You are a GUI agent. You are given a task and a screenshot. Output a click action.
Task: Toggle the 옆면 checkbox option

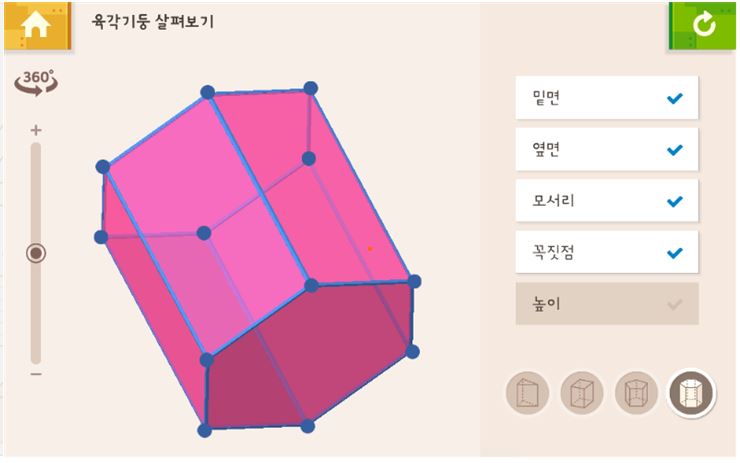[607, 149]
